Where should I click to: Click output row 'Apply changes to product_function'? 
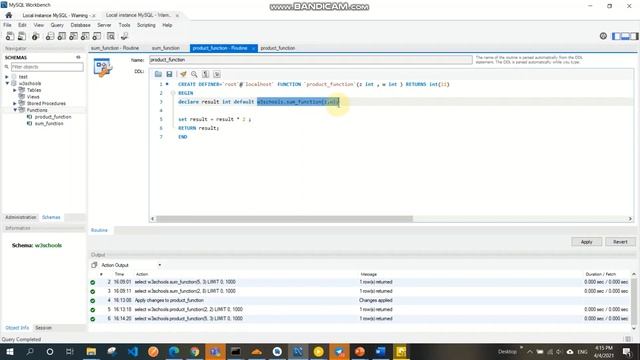pos(359,300)
